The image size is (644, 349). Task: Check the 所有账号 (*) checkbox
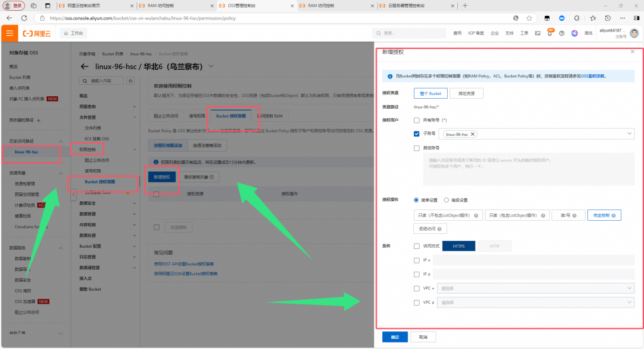417,119
